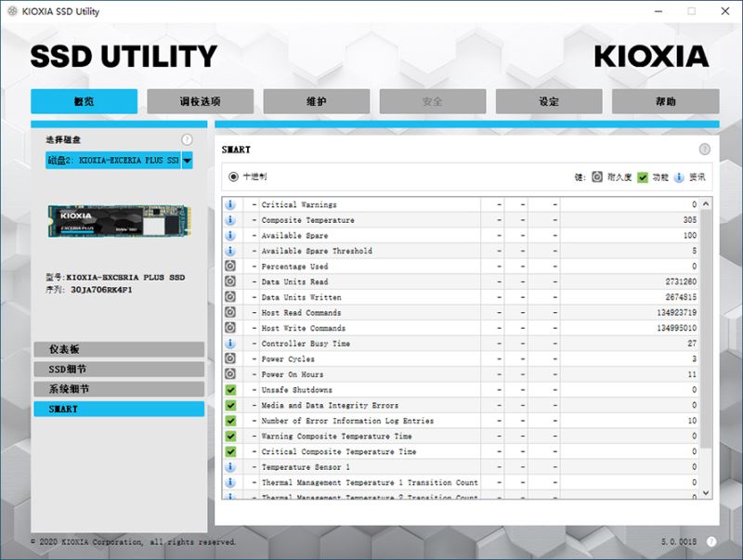743x560 pixels.
Task: Click the endurance icon beside Power On Hours
Action: coord(230,374)
